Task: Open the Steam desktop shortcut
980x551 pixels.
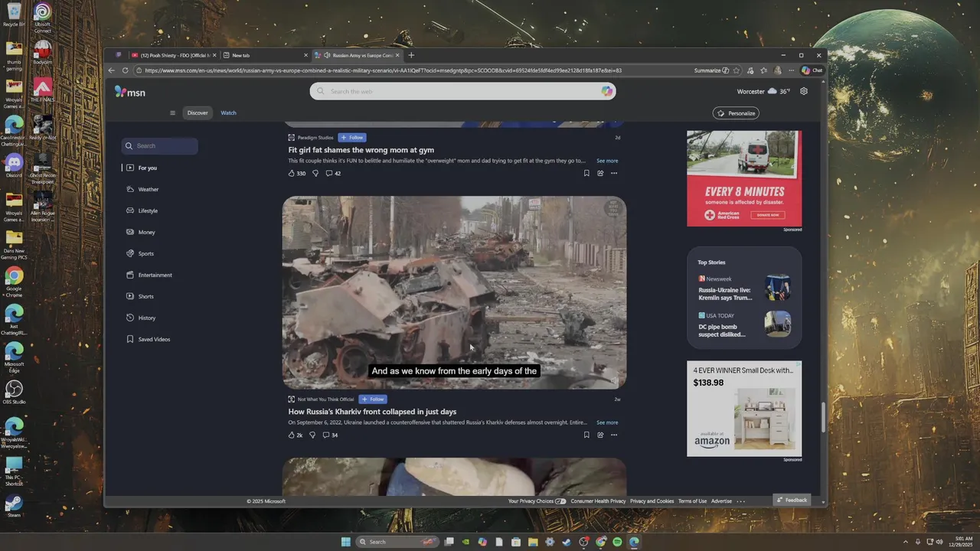Action: point(14,506)
